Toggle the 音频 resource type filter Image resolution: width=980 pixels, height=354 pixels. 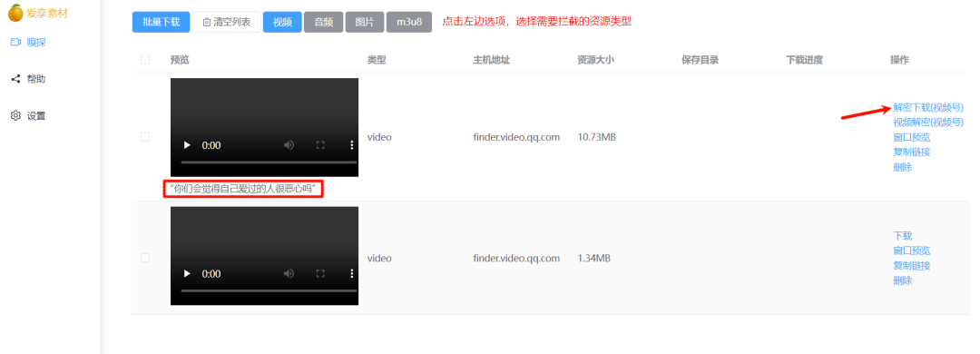pyautogui.click(x=324, y=22)
